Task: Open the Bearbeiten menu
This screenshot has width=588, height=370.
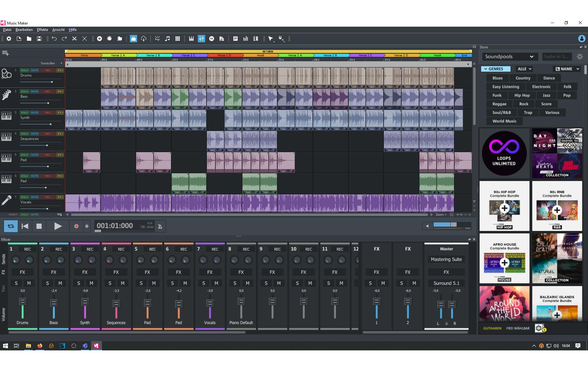Action: 24,30
